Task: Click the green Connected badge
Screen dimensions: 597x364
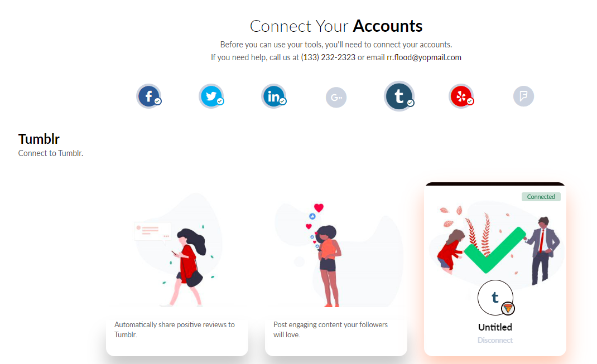Action: click(x=541, y=197)
